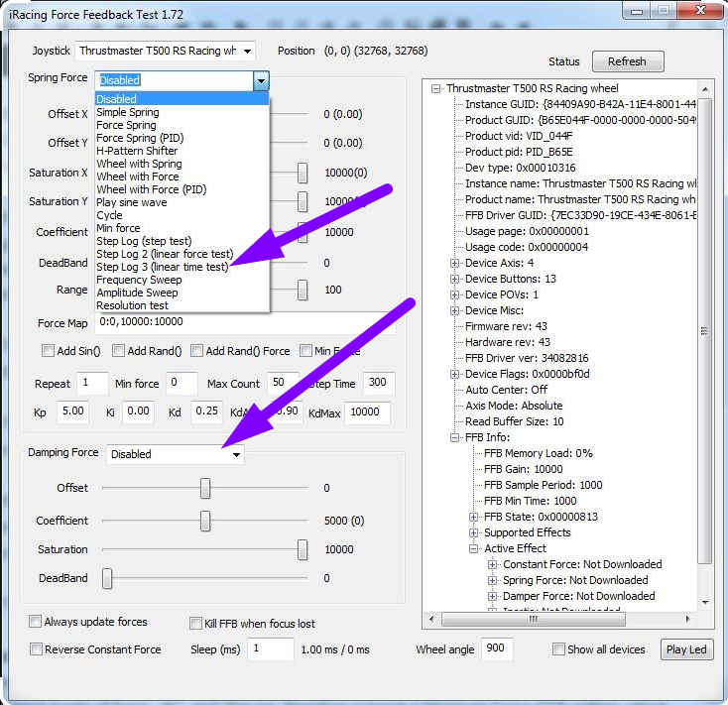Viewport: 728px width, 705px height.
Task: Expand Damper Force: Not Downloaded
Action: [493, 596]
